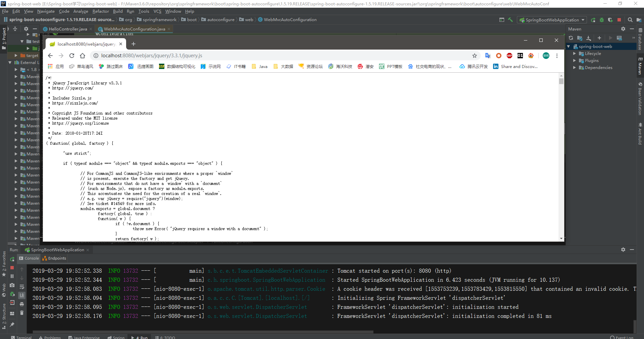Open a new browser tab
This screenshot has height=339, width=644.
tap(133, 44)
